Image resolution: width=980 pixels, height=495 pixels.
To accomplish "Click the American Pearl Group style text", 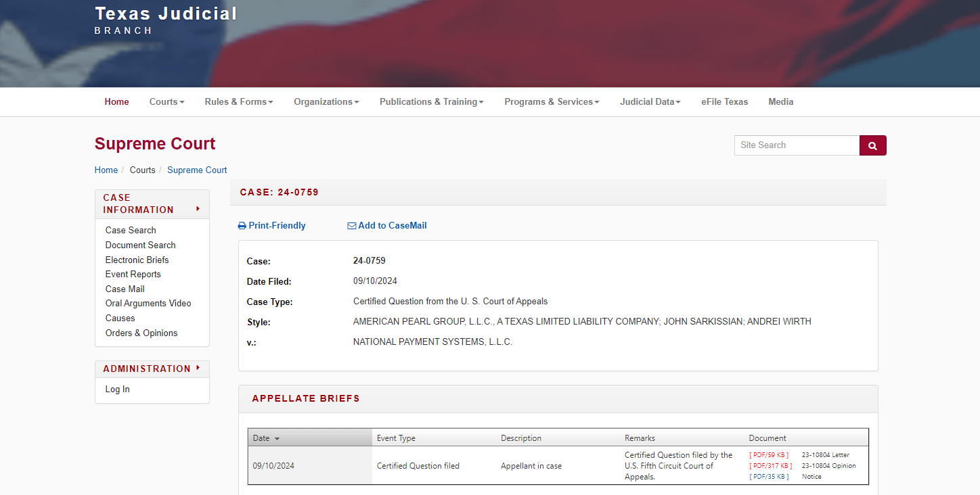I will click(582, 322).
